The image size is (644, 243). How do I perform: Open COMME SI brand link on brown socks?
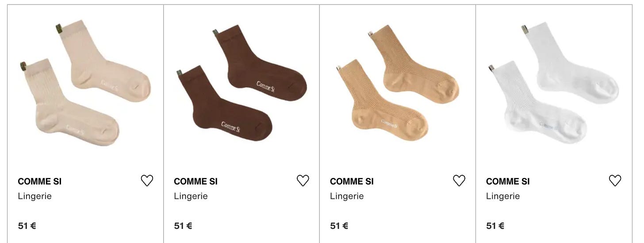point(196,181)
